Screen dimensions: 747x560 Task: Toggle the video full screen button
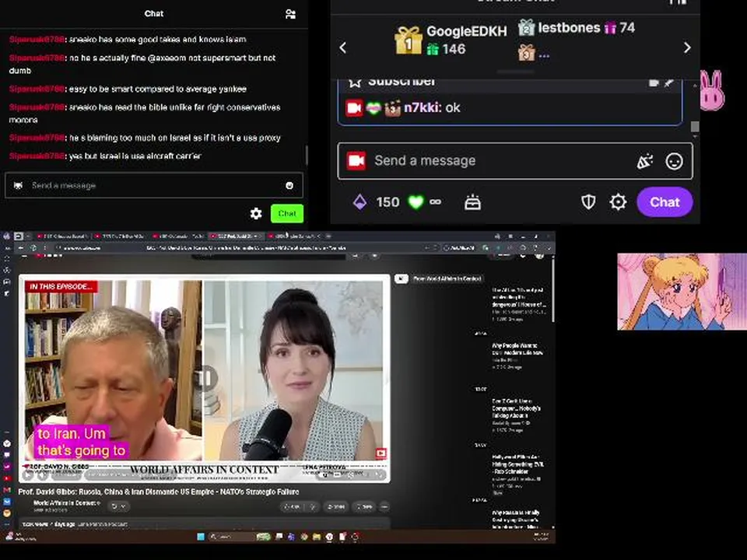click(x=380, y=474)
